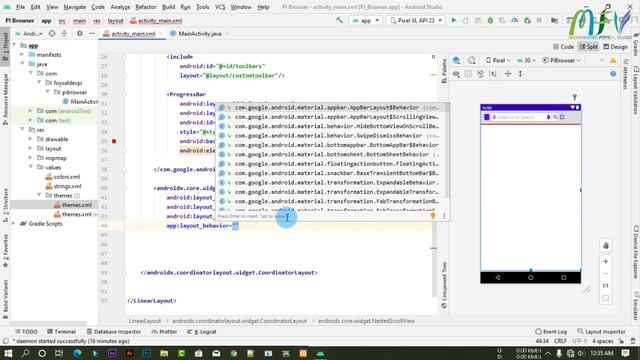Screen dimensions: 640x360
Task: Open the Palette panel tab
Action: [x=444, y=71]
